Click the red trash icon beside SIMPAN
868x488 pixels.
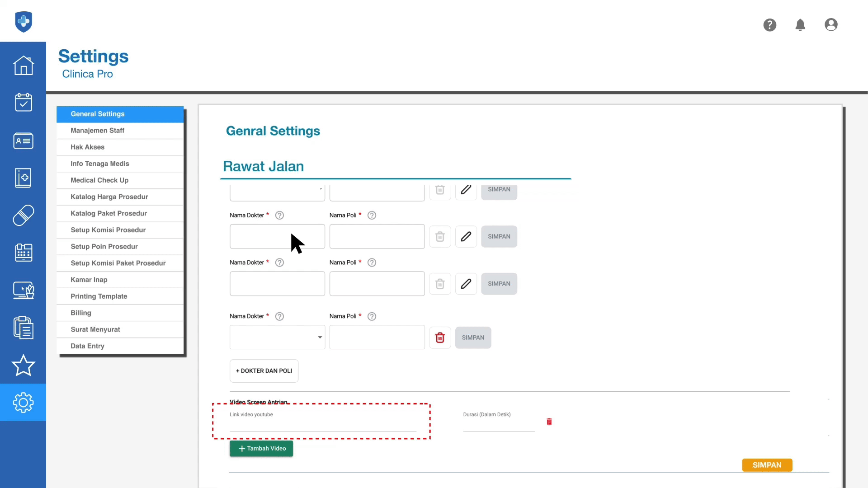(x=440, y=338)
